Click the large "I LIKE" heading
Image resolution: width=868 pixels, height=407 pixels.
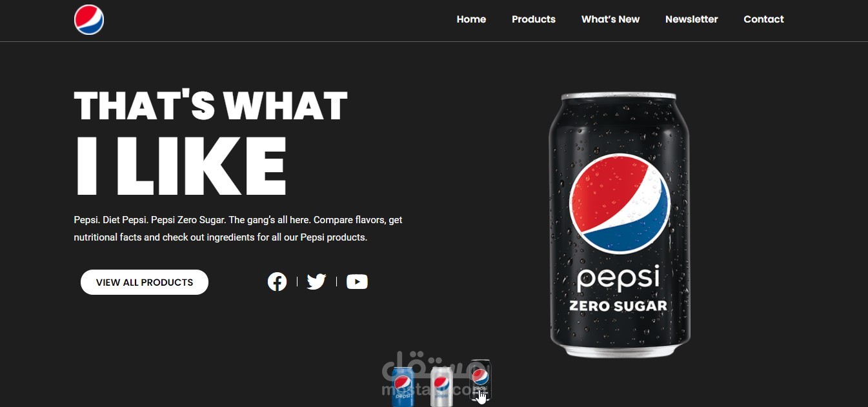(181, 165)
